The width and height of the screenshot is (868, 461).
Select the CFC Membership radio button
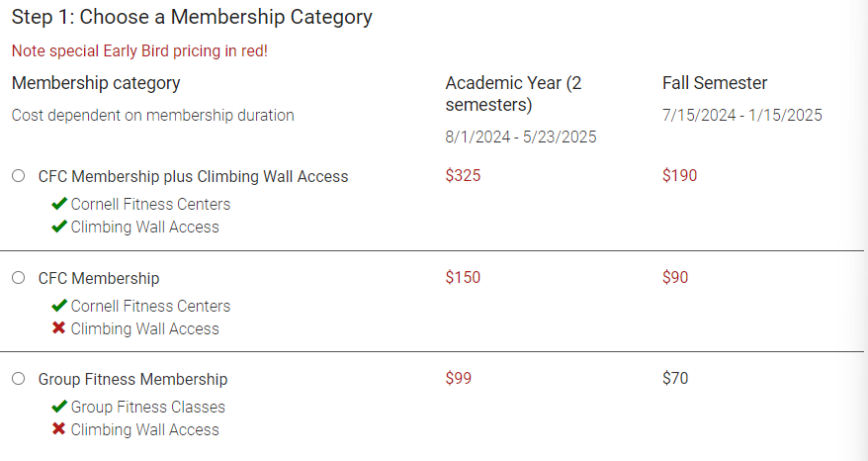[18, 278]
